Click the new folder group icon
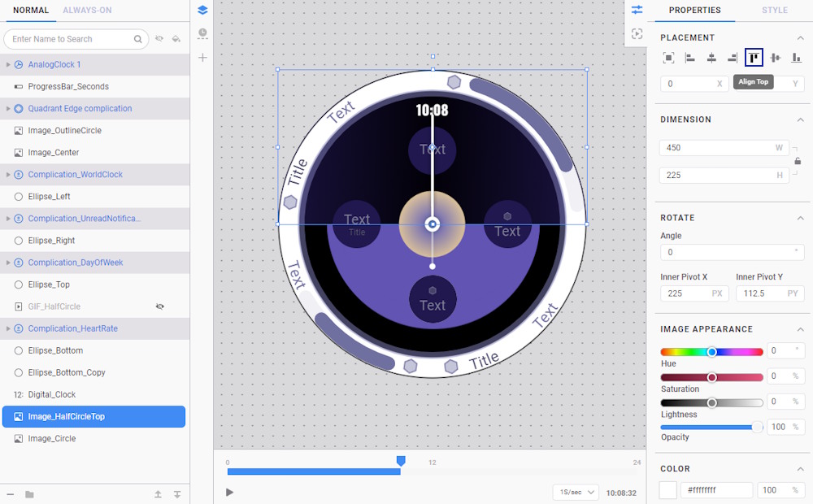Screen dimensions: 813x504 (x=29, y=494)
